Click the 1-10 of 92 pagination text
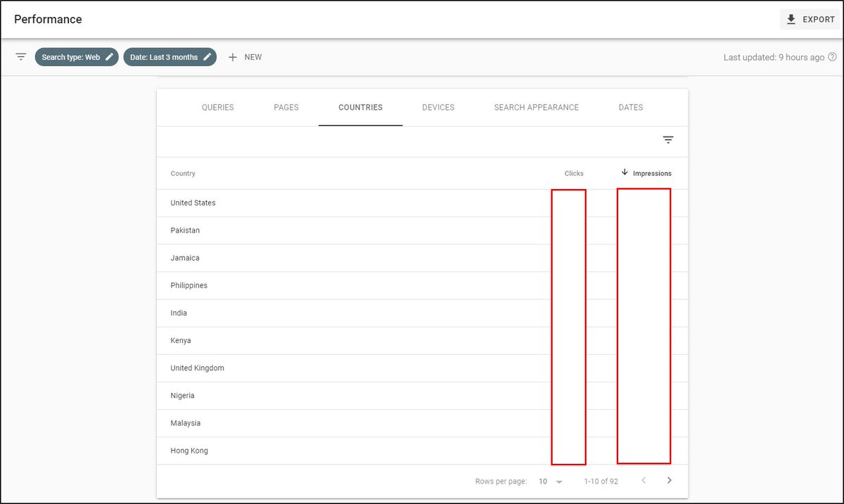Screen dimensions: 844x504 point(601,482)
